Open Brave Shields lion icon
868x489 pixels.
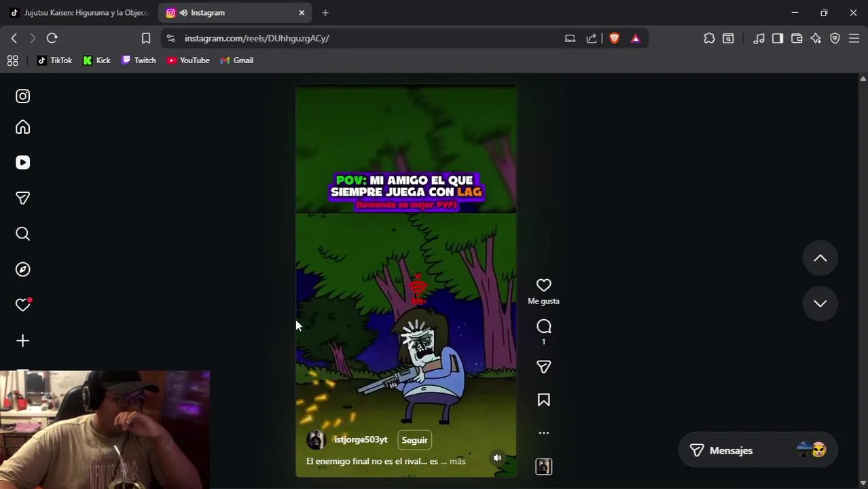tap(615, 38)
